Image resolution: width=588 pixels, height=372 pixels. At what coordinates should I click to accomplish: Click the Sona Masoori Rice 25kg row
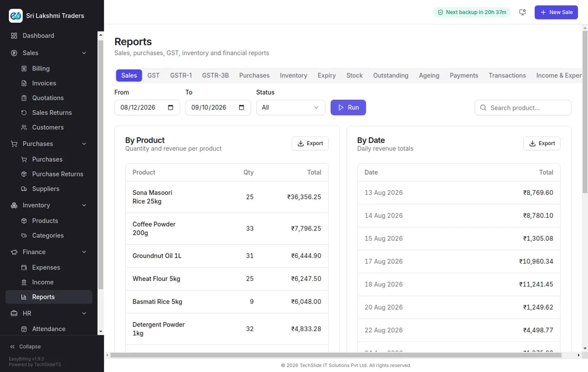point(227,197)
